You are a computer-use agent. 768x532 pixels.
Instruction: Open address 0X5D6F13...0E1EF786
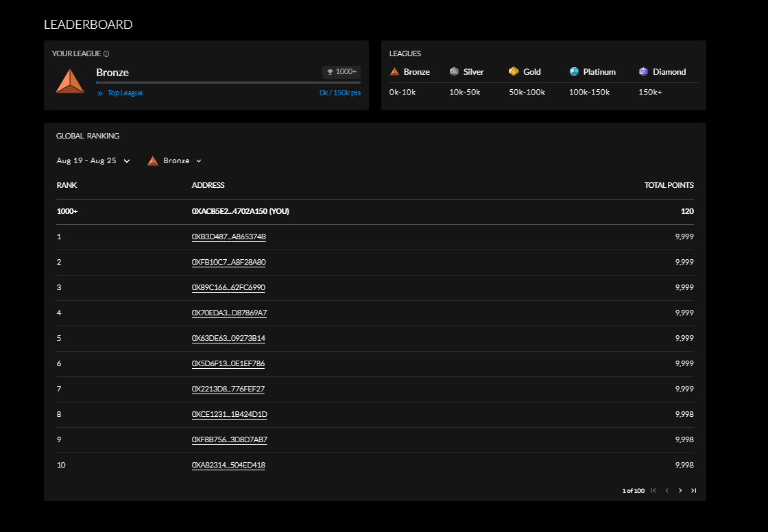point(228,363)
